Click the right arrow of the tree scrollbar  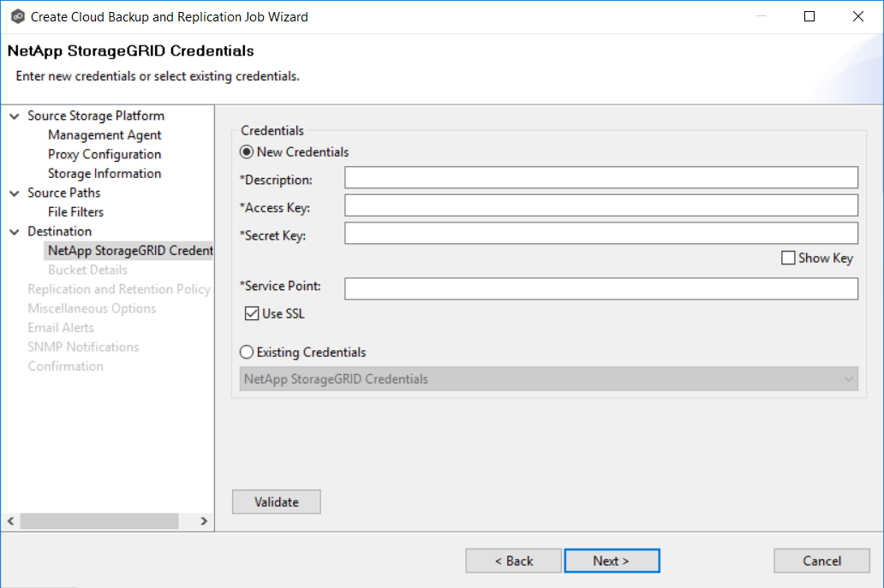(204, 521)
